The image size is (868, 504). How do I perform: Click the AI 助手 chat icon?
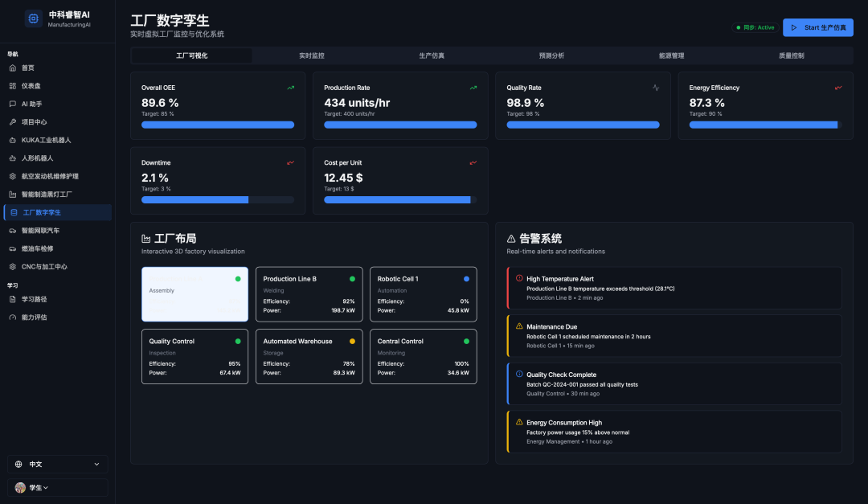(13, 104)
